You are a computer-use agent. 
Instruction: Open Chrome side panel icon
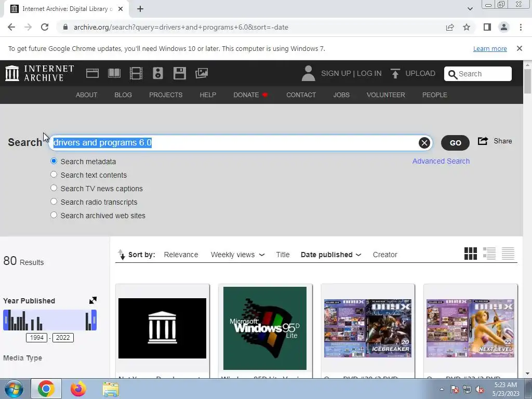[487, 27]
